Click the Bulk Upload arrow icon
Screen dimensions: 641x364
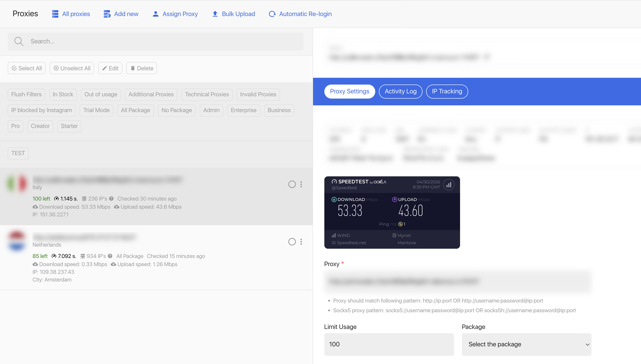215,14
